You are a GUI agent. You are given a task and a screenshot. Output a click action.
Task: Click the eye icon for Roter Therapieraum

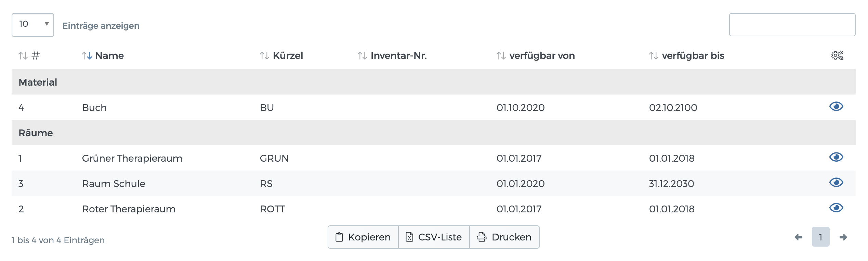[x=836, y=208]
